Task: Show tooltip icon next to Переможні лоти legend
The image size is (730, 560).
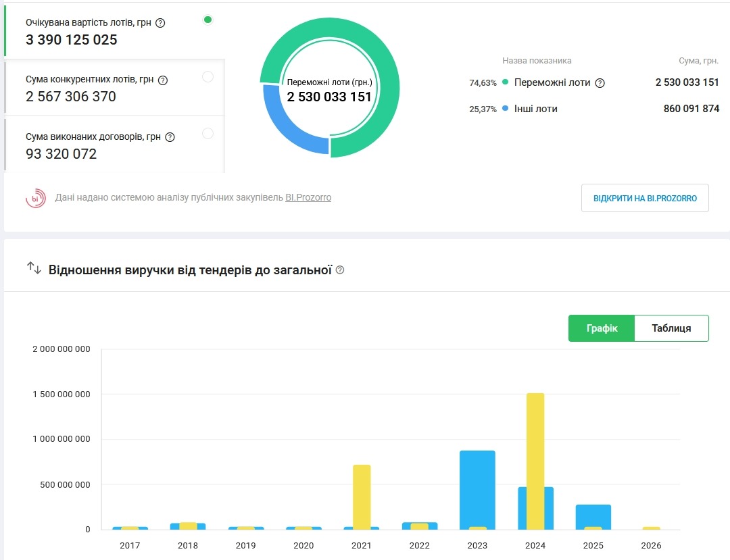Action: tap(600, 83)
